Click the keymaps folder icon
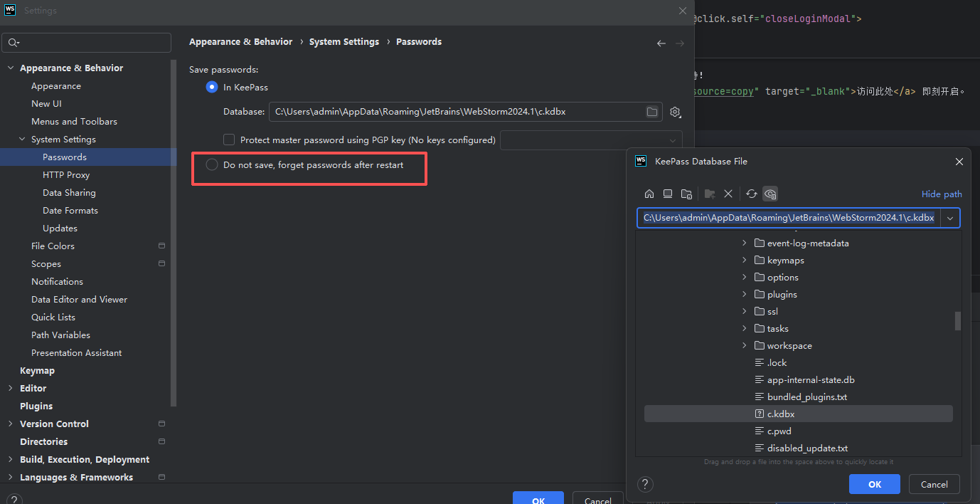Viewport: 980px width, 504px height. click(x=759, y=260)
